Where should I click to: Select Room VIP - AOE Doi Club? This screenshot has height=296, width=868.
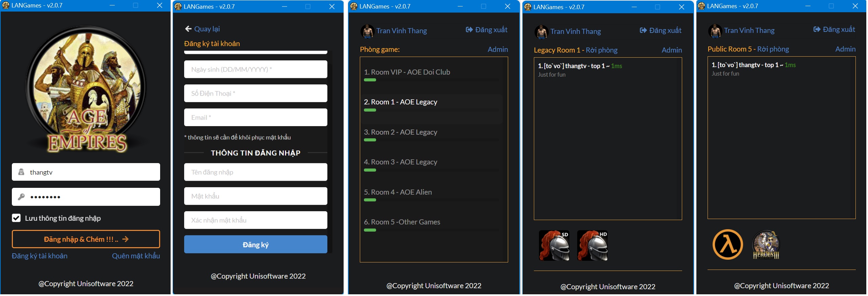407,72
